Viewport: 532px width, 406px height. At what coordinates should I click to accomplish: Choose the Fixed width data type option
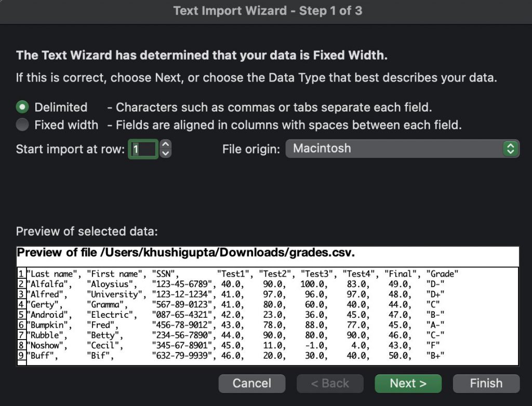22,125
